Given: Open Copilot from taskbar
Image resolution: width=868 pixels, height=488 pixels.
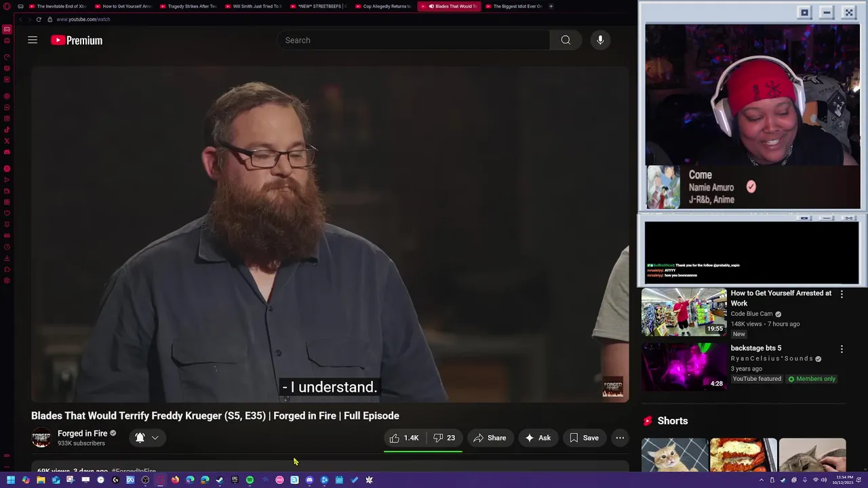Looking at the screenshot, I should click(26, 480).
